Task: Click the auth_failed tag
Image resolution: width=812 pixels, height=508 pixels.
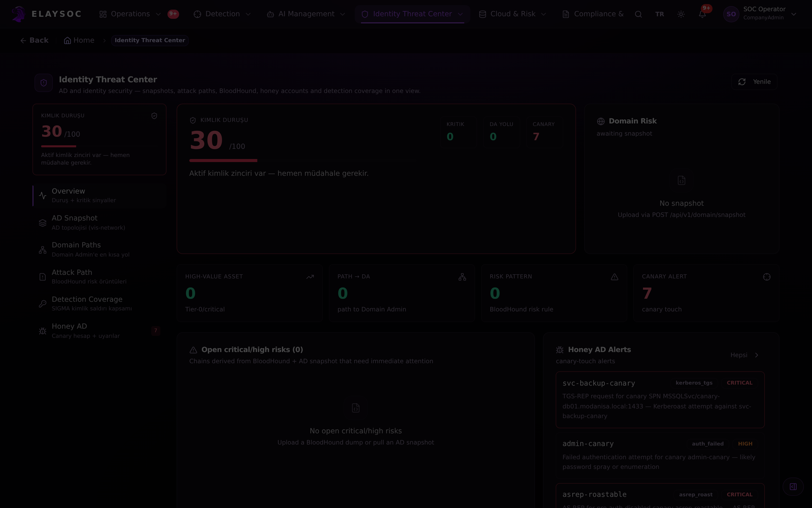Action: click(708, 444)
